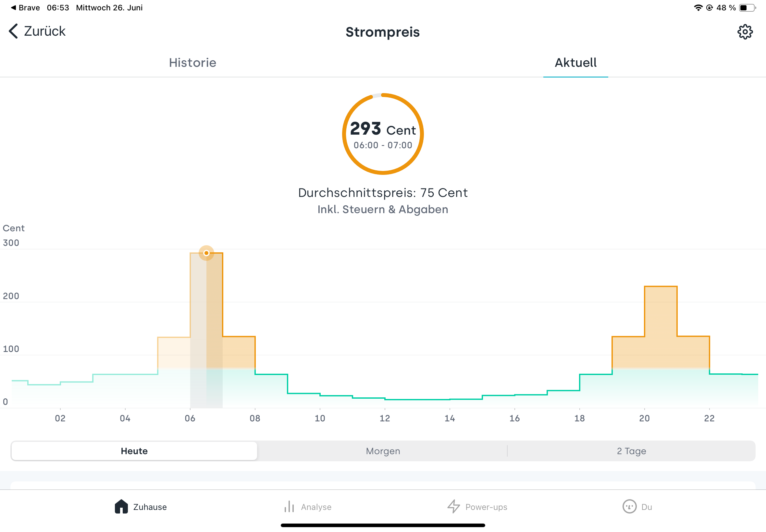Viewport: 766px width, 532px height.
Task: Select the Heute segment
Action: [x=134, y=451]
